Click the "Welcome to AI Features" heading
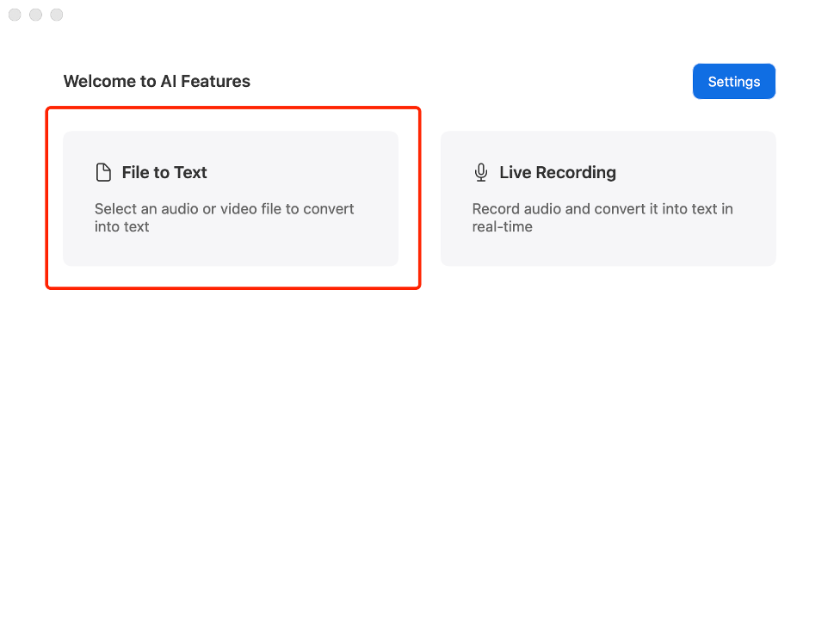The width and height of the screenshot is (840, 630). pyautogui.click(x=157, y=82)
